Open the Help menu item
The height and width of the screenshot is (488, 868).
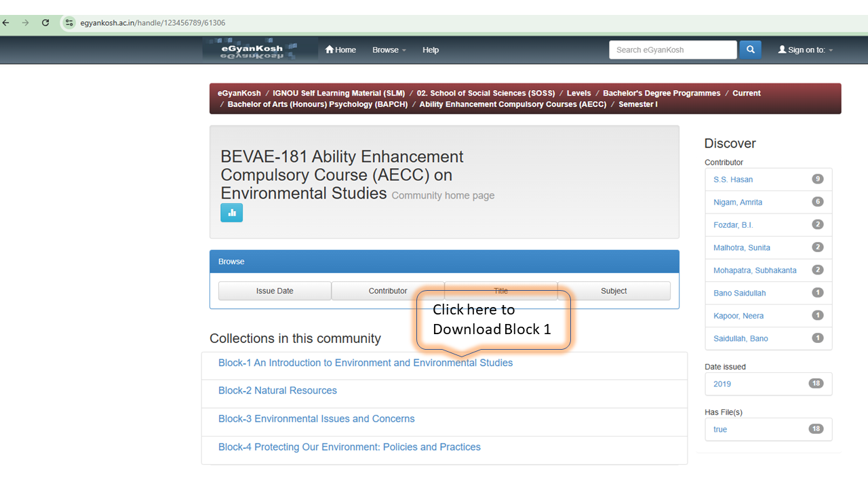pyautogui.click(x=431, y=49)
